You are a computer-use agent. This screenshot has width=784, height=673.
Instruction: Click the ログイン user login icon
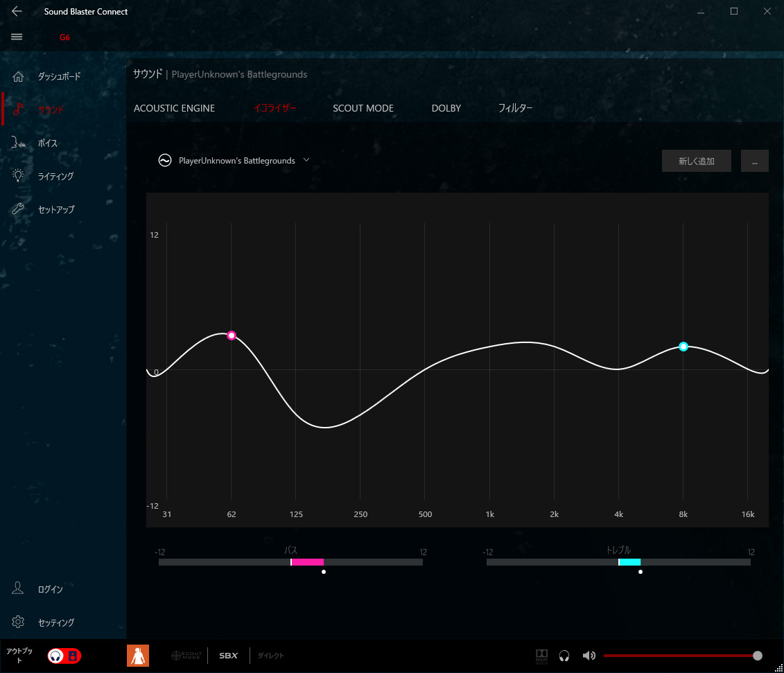pyautogui.click(x=19, y=589)
